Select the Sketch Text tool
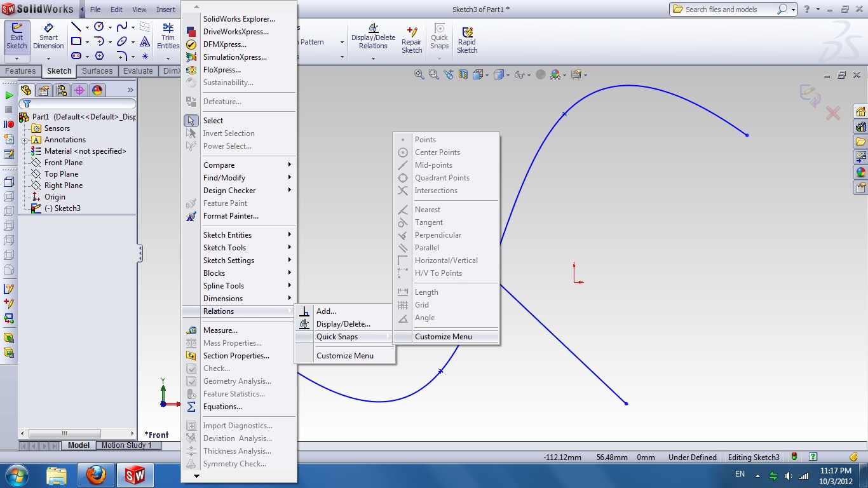This screenshot has width=868, height=488. click(145, 41)
